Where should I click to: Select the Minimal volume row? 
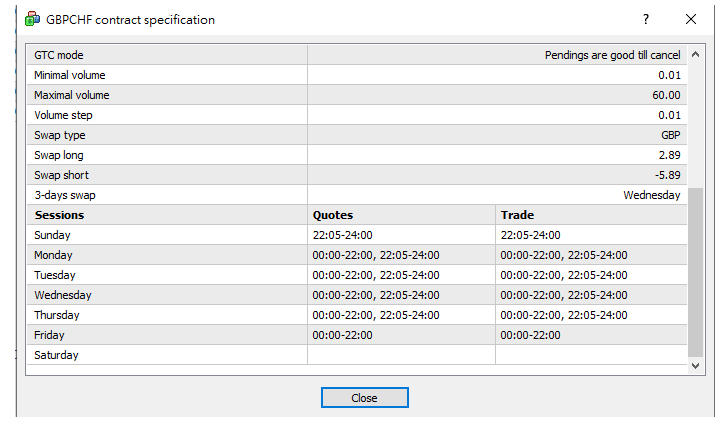[357, 75]
